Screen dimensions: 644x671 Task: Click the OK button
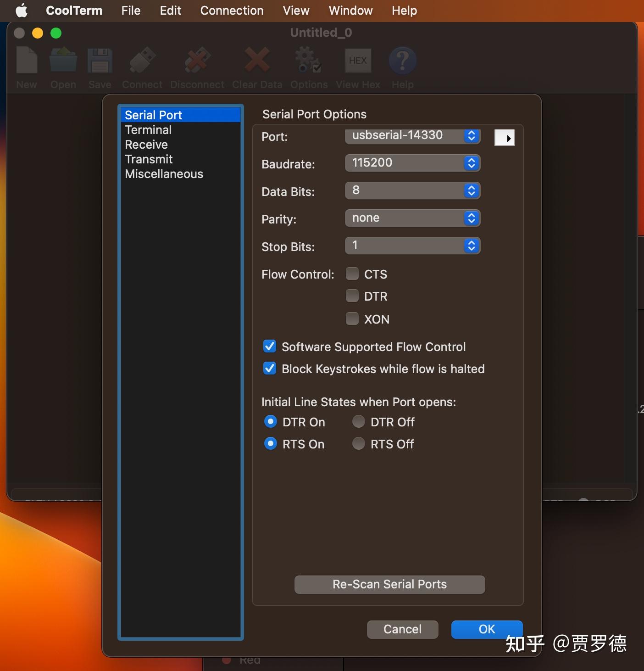pyautogui.click(x=487, y=629)
